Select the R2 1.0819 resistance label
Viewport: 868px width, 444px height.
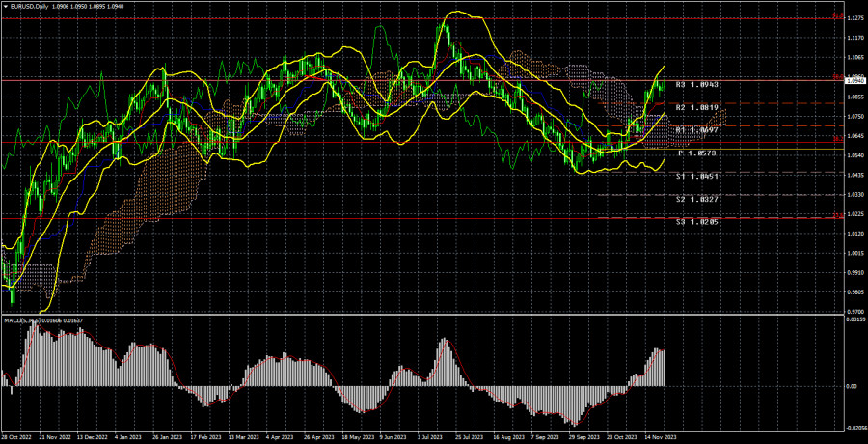click(694, 107)
